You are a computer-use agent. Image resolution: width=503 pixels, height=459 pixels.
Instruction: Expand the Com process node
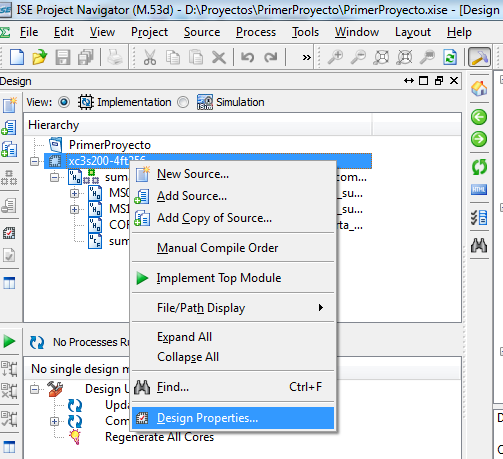pos(55,422)
